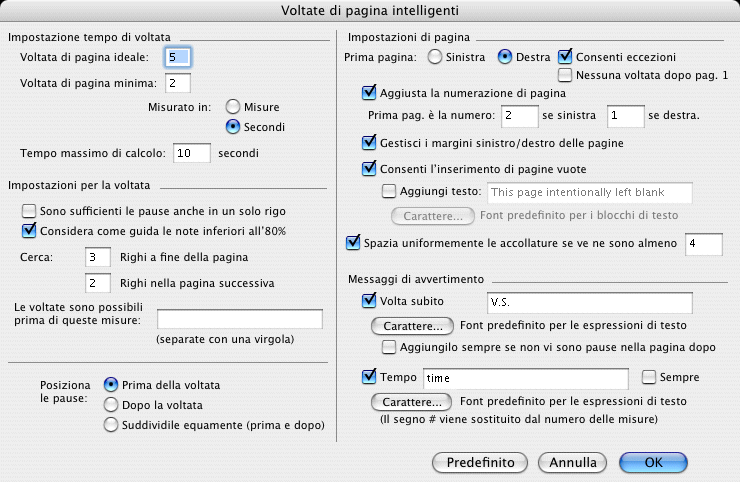Screen dimensions: 740x482
Task: Enable the Aggiungi testo checkbox
Action: click(x=389, y=191)
